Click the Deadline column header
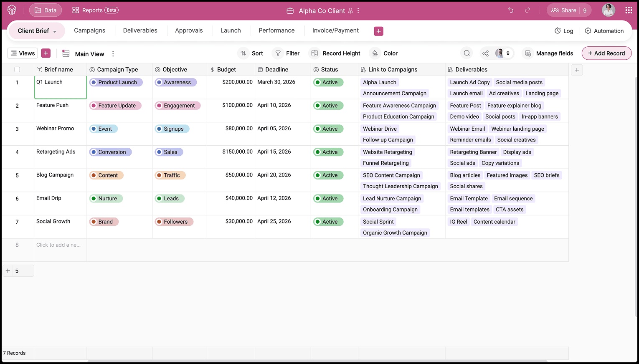639x364 pixels. coord(283,70)
